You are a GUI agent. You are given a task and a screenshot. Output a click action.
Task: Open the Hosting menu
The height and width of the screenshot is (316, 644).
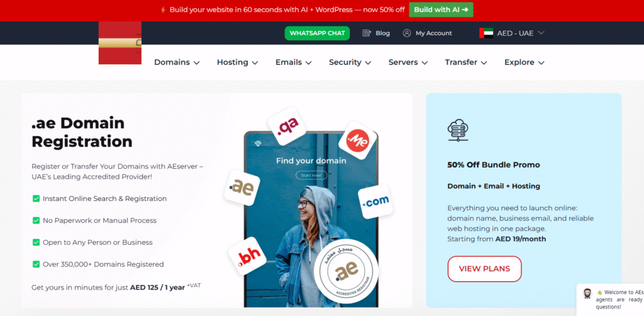237,62
